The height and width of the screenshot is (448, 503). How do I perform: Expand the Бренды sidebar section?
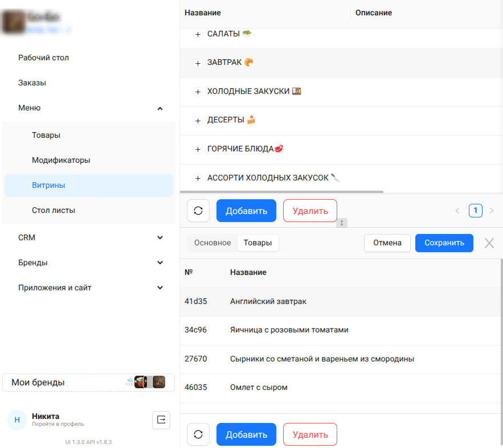click(160, 263)
